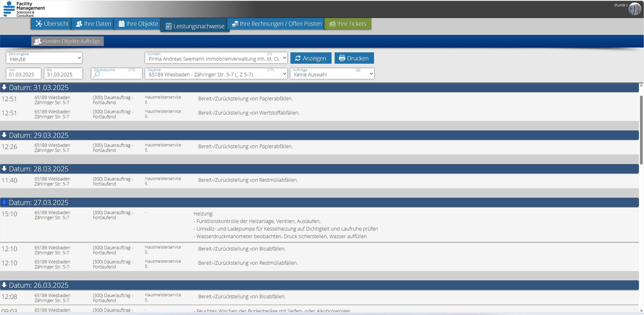Collapse the Datum 26.03.2025 group arrow
Viewport: 644px width, 315px height.
4,285
